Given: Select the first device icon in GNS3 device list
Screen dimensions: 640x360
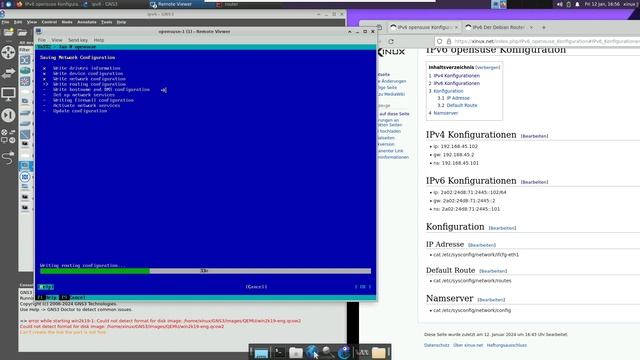Looking at the screenshot, I should [25, 60].
